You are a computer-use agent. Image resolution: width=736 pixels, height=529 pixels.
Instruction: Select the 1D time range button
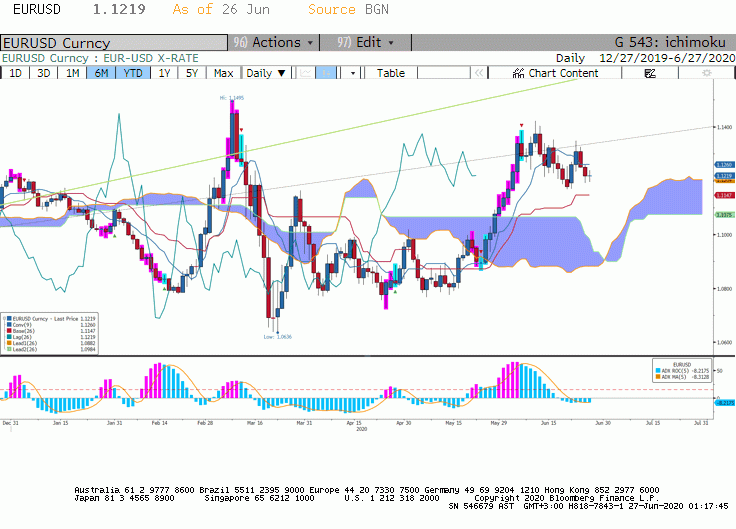tap(15, 73)
